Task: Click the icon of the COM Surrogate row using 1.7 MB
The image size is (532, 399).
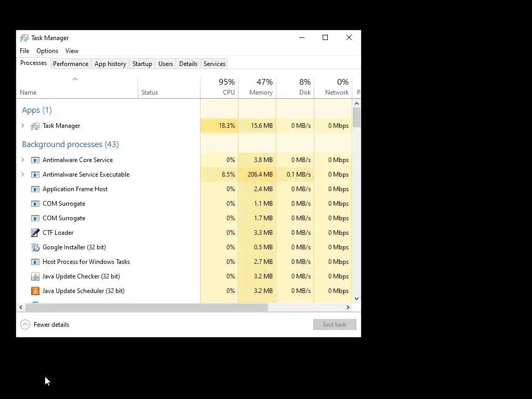Action: pos(35,218)
